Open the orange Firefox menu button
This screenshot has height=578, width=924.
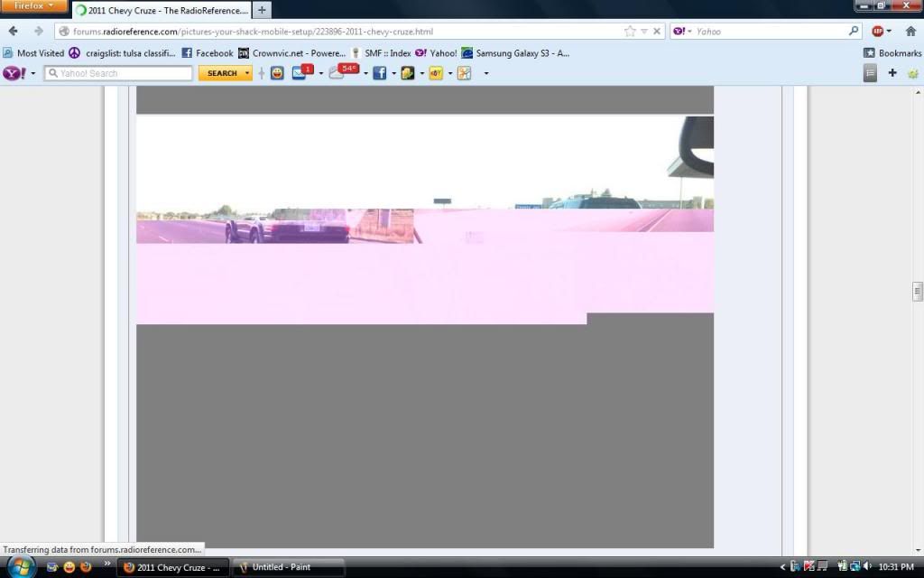point(33,6)
